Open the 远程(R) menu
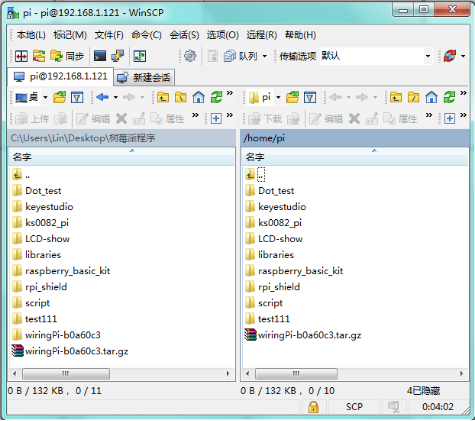The width and height of the screenshot is (475, 421). pyautogui.click(x=262, y=35)
